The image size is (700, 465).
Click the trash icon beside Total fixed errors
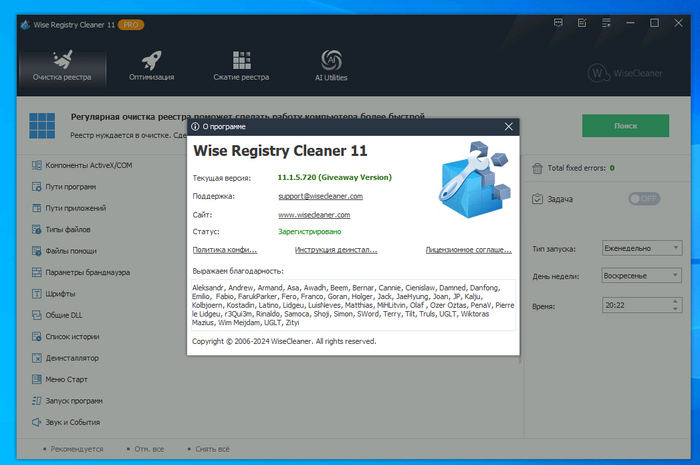(x=537, y=168)
